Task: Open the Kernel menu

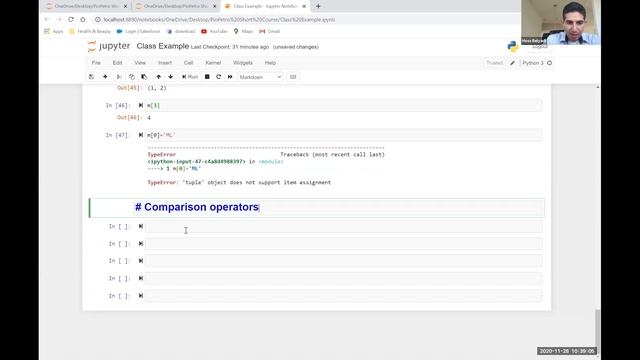Action: point(213,63)
